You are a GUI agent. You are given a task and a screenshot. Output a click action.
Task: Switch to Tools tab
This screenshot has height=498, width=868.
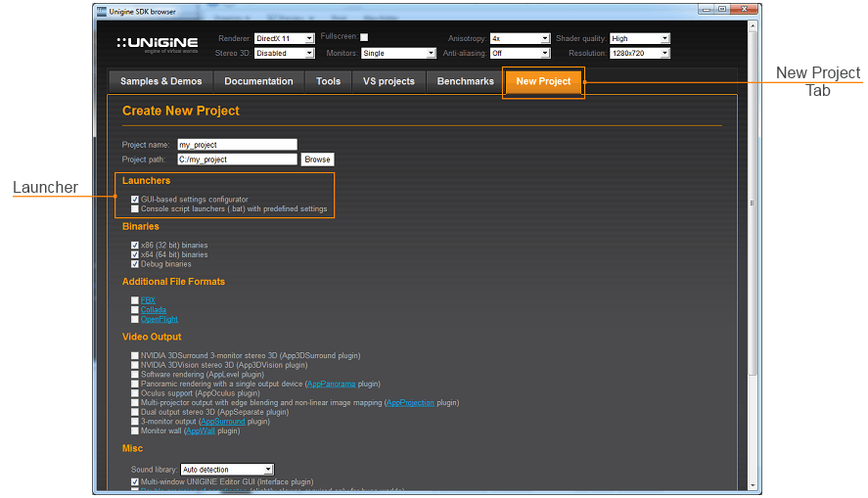pyautogui.click(x=328, y=81)
